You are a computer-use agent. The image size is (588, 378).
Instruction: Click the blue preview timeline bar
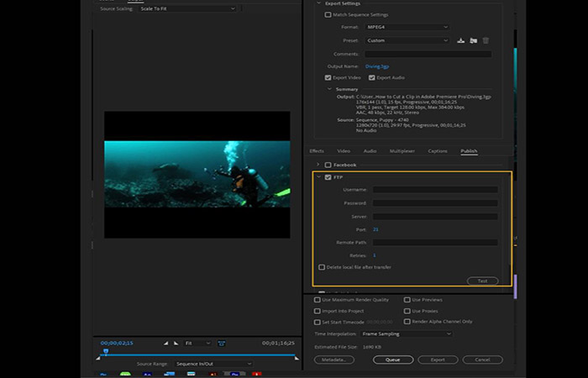click(x=197, y=354)
